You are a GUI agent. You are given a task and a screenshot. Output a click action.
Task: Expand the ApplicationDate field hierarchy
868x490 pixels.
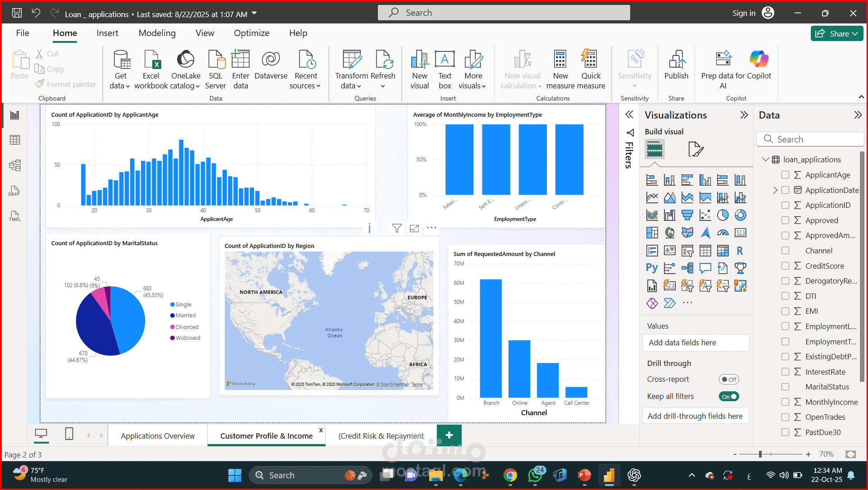[775, 190]
